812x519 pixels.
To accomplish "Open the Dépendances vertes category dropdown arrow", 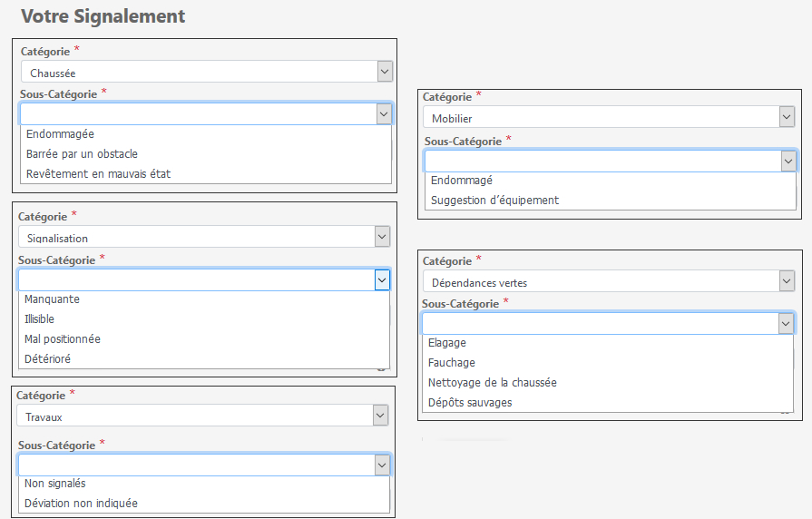I will [787, 281].
